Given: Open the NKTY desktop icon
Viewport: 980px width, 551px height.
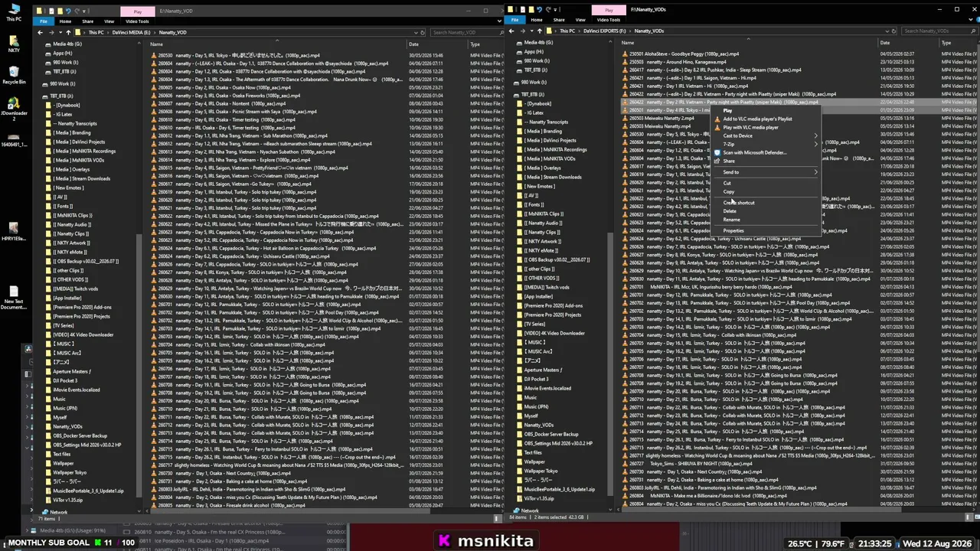Looking at the screenshot, I should [13, 42].
